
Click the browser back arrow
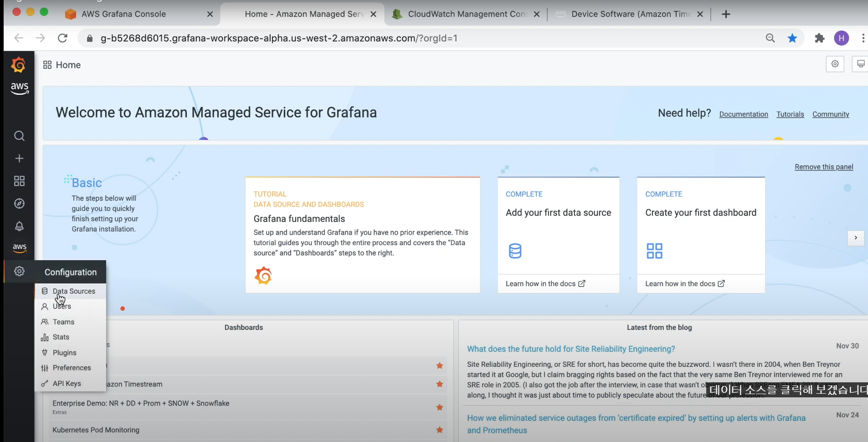(x=19, y=38)
